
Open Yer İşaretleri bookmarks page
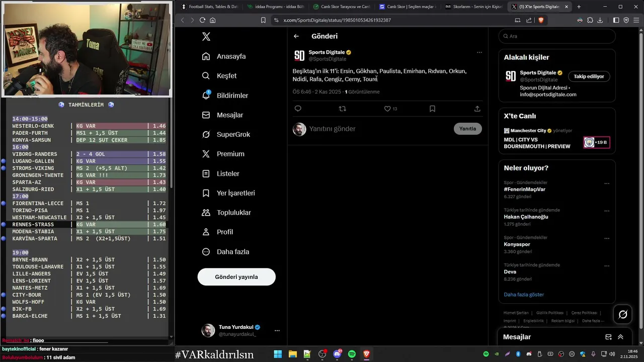pyautogui.click(x=228, y=193)
